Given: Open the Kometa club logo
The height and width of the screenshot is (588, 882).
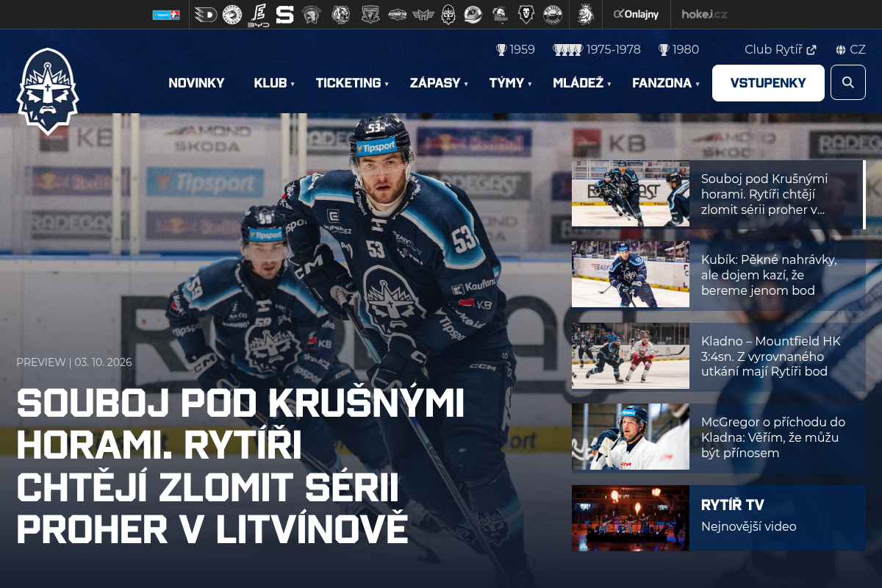Looking at the screenshot, I should [397, 14].
